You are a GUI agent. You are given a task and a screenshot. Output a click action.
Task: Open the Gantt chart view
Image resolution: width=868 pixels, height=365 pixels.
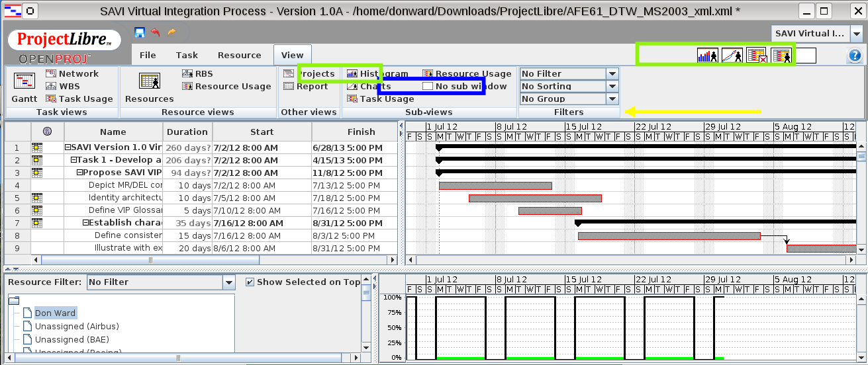(24, 87)
